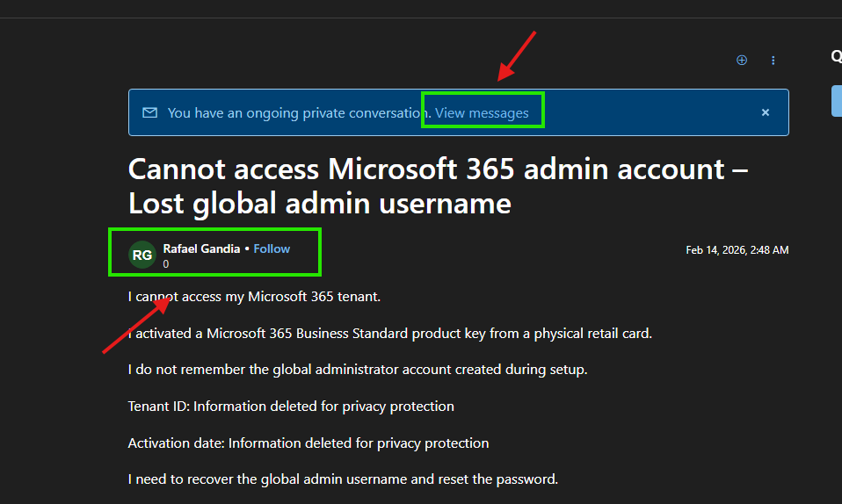Viewport: 842px width, 504px height.
Task: Open the vertical three-dots menu
Action: click(773, 61)
